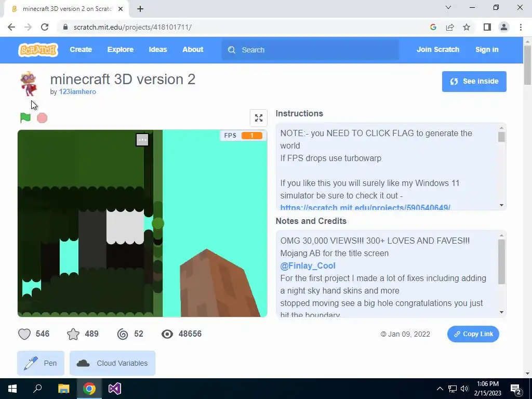This screenshot has width=532, height=399.
Task: Open the network icon in system tray
Action: pyautogui.click(x=453, y=389)
